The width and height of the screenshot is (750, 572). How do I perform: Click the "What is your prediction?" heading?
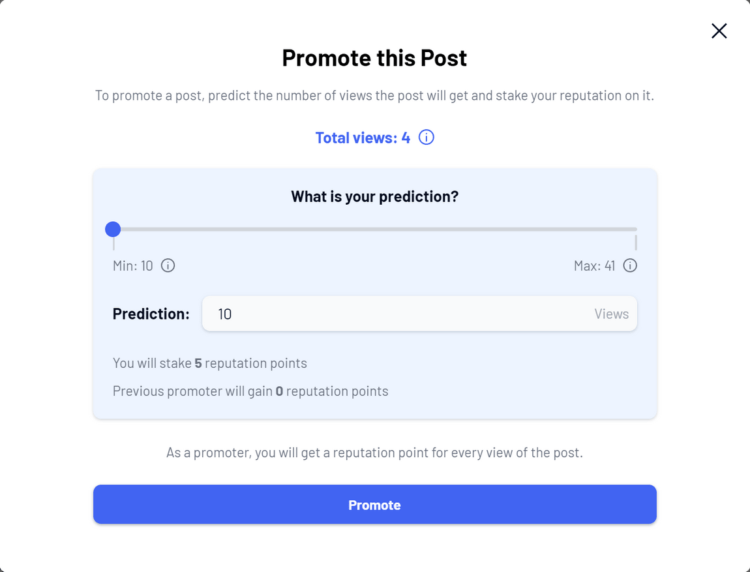pyautogui.click(x=374, y=197)
